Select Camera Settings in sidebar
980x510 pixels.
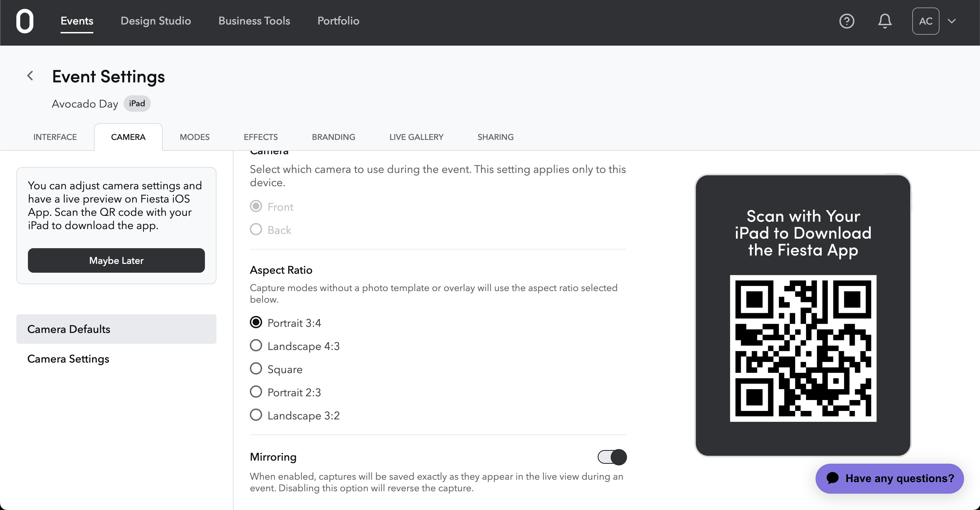pos(116,358)
